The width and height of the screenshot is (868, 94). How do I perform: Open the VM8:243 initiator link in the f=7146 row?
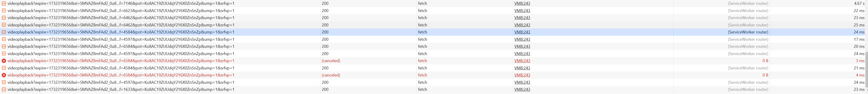click(522, 3)
